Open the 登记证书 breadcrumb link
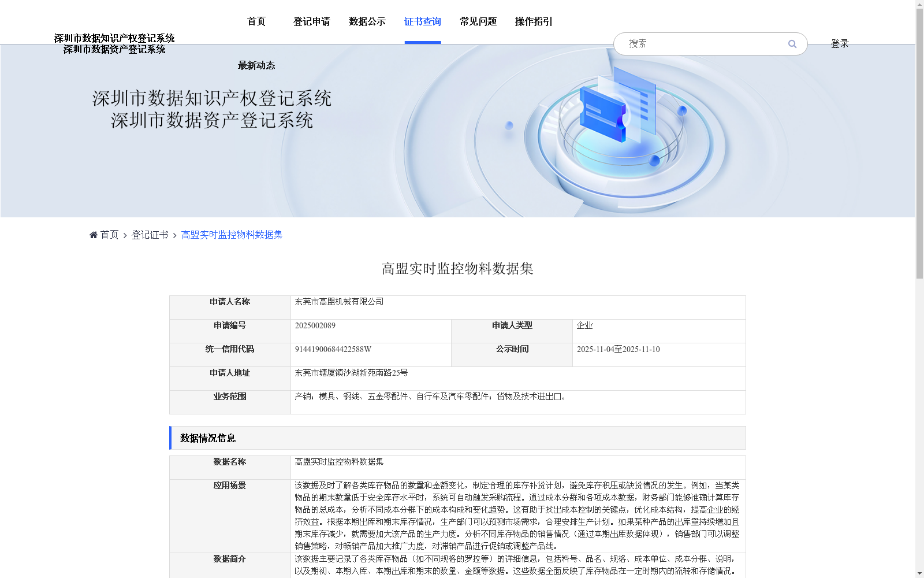 149,235
